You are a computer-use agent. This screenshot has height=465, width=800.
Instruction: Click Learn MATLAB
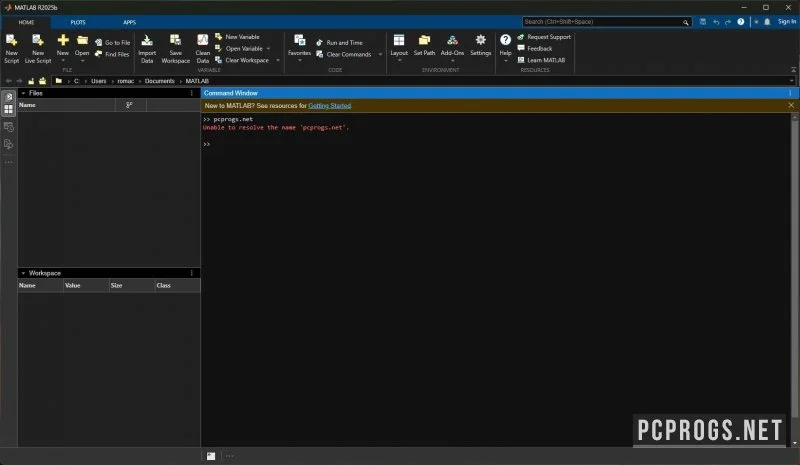pos(541,60)
